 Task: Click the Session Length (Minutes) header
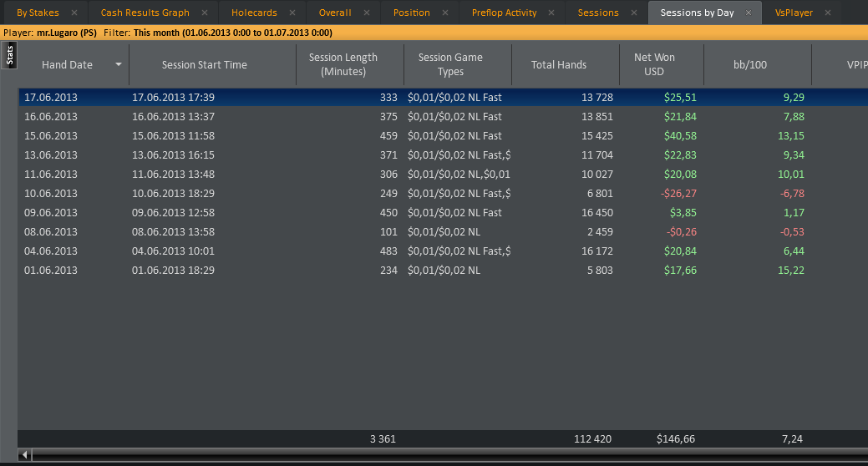click(x=343, y=64)
